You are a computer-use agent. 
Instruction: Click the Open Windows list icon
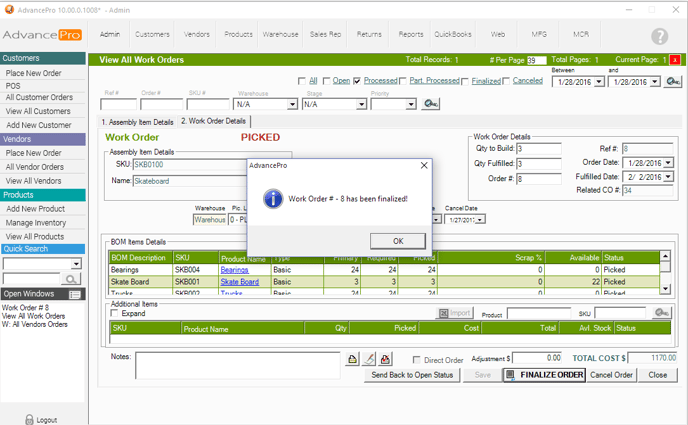pyautogui.click(x=72, y=294)
